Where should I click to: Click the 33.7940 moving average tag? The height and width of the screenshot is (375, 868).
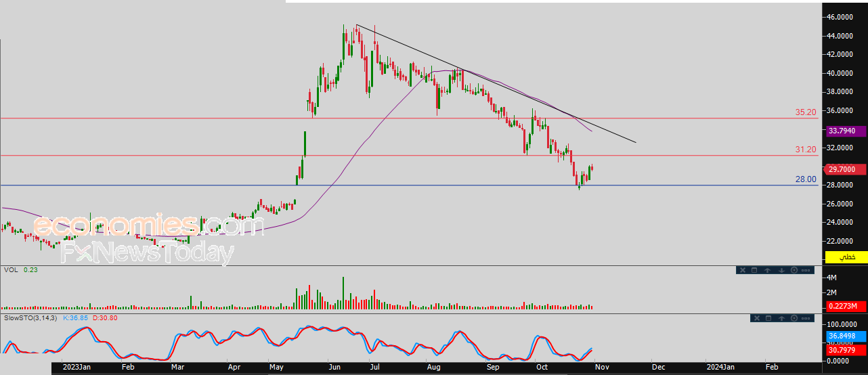tap(846, 131)
